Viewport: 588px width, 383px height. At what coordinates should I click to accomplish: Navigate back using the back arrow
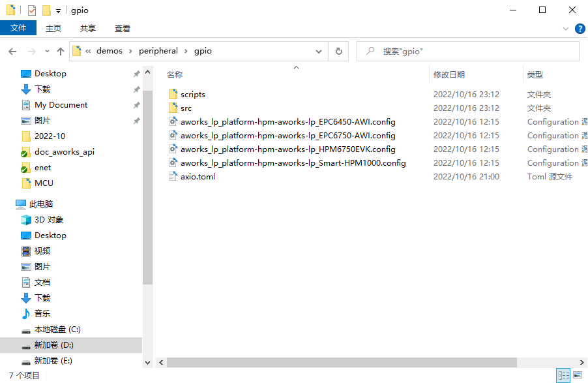click(x=12, y=50)
